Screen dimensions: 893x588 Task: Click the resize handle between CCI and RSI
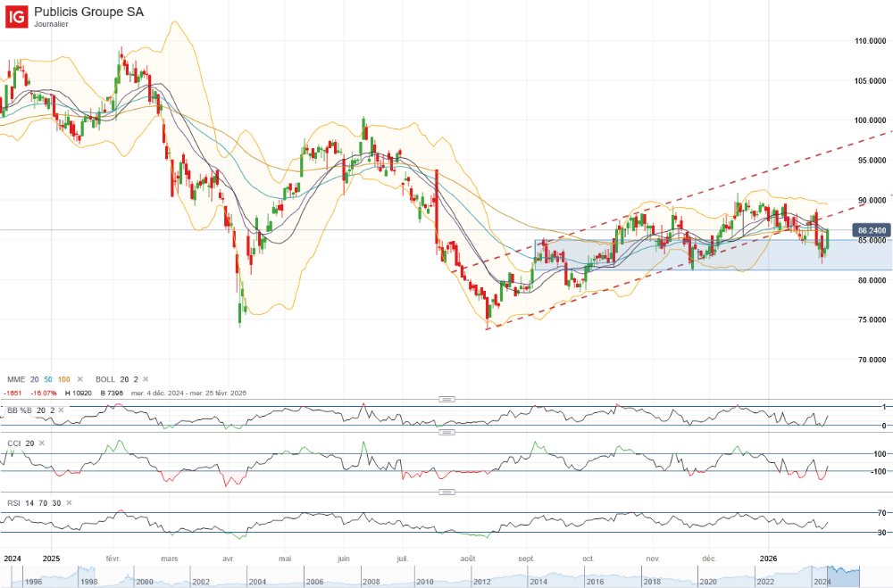(446, 492)
